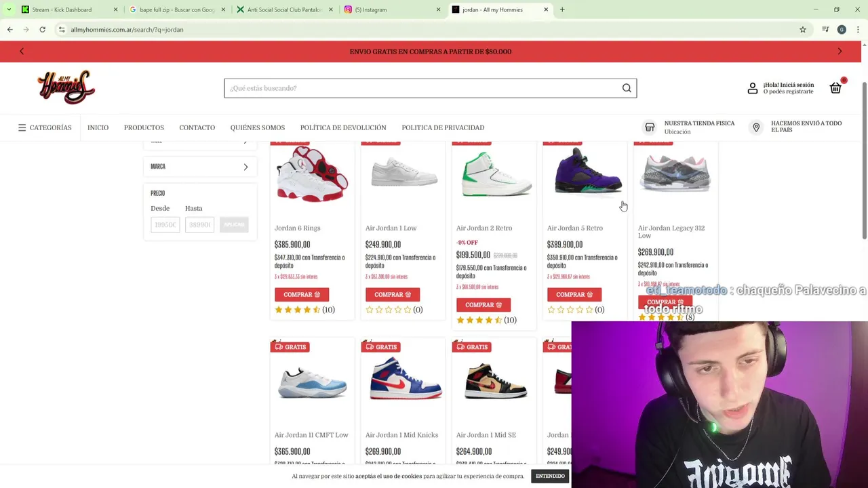The width and height of the screenshot is (868, 488).
Task: Accept cookies with Entendido button
Action: (x=550, y=476)
